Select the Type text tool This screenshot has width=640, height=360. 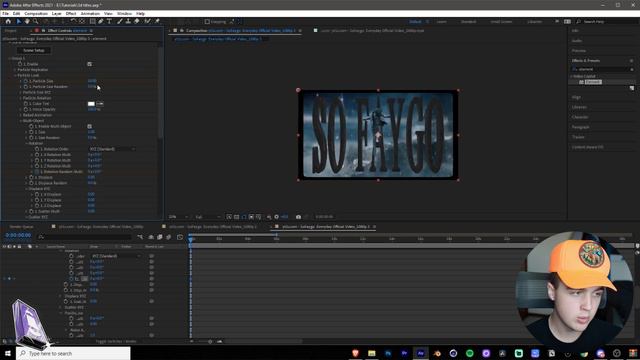coord(109,21)
